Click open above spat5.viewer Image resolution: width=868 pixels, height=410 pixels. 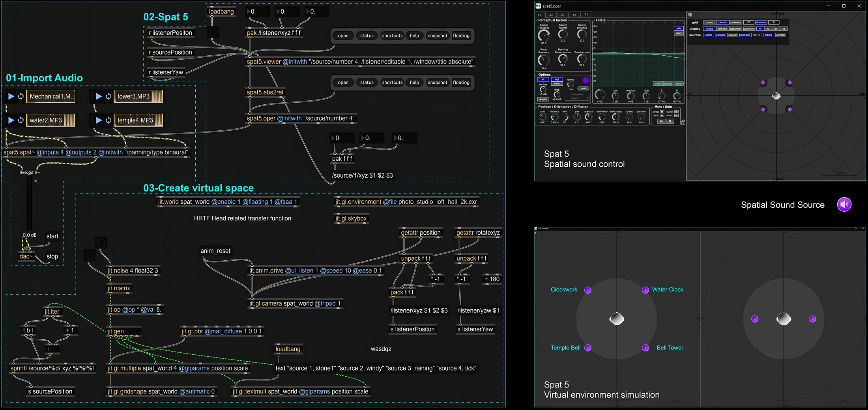pos(343,36)
